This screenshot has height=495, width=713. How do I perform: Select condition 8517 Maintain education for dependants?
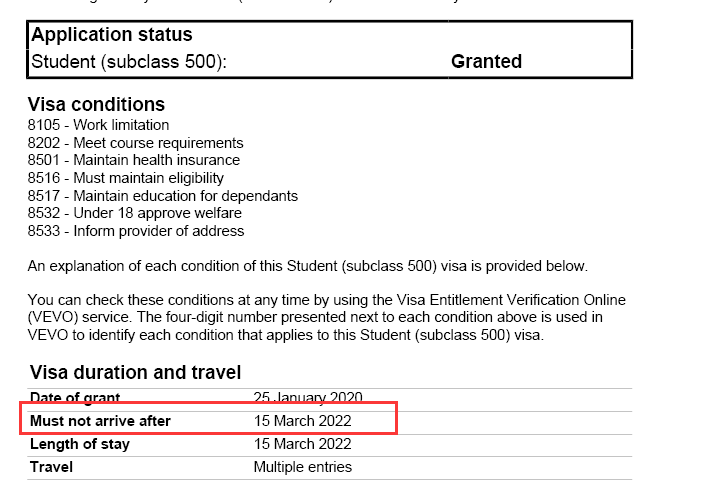pos(163,195)
